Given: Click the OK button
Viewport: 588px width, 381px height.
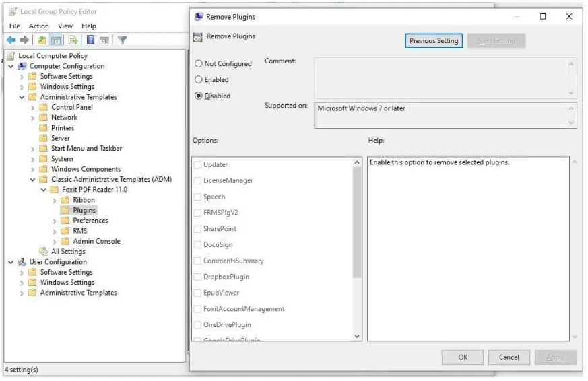Looking at the screenshot, I should tap(463, 358).
